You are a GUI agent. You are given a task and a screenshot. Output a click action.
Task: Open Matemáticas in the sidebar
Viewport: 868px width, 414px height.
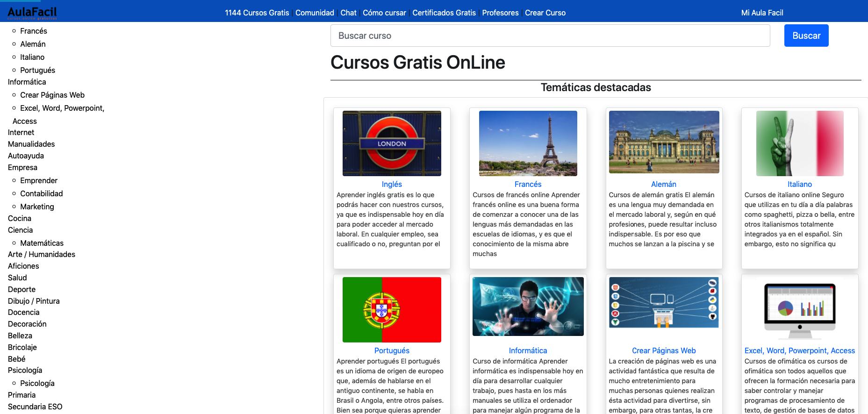[x=42, y=243]
